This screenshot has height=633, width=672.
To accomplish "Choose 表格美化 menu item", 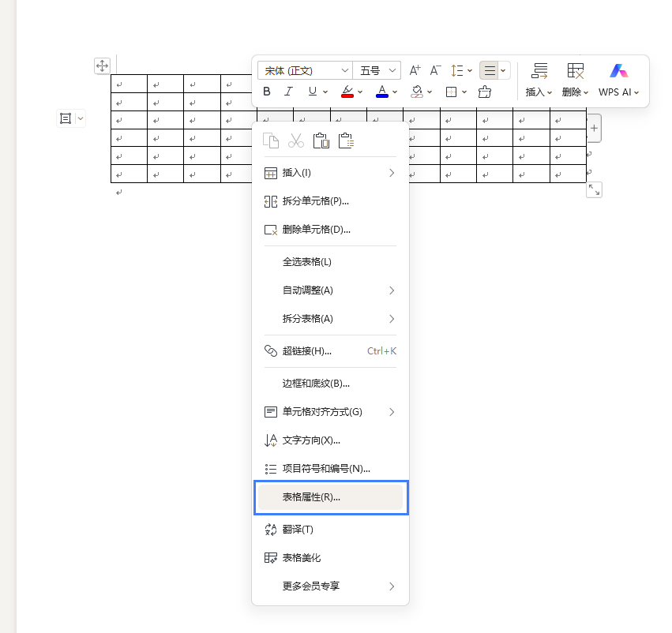I will (x=330, y=558).
